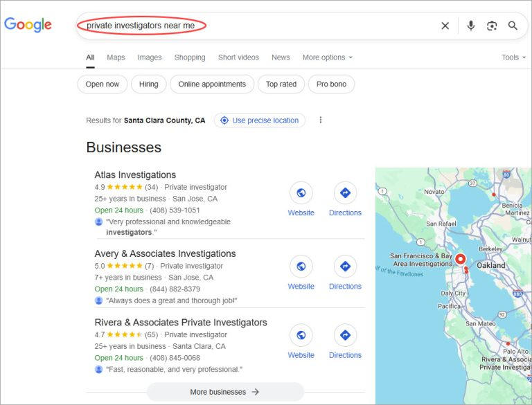
Task: Toggle the Open now filter
Action: tap(102, 84)
